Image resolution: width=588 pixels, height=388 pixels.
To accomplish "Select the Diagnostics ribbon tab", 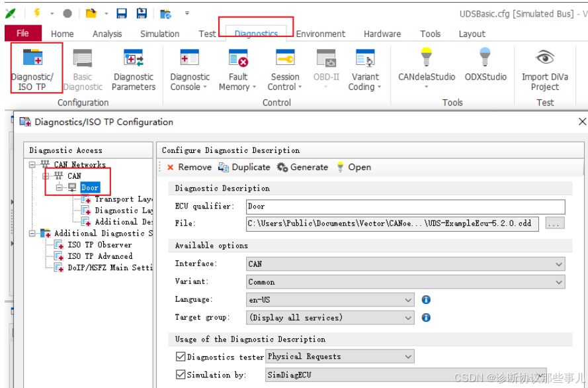I will (256, 33).
